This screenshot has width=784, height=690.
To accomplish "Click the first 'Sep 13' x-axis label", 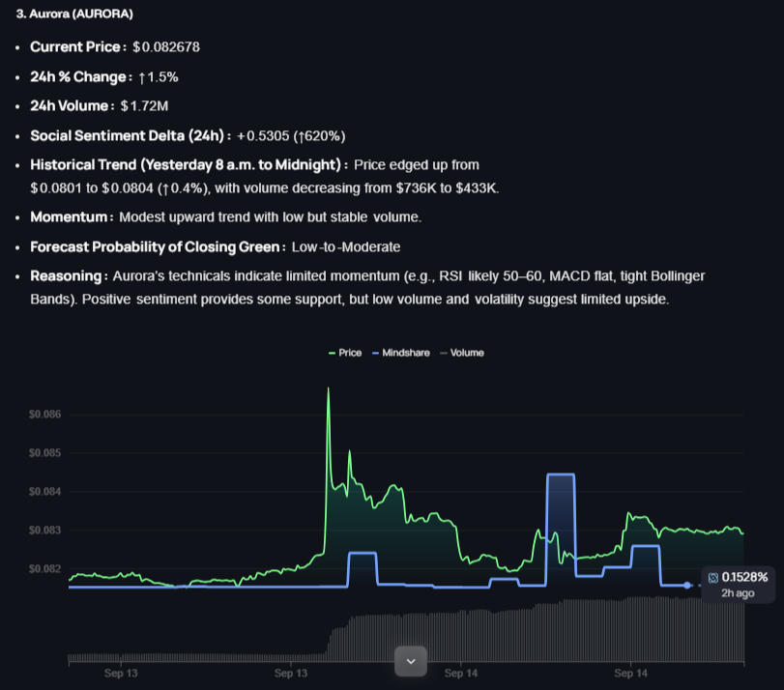I will [x=121, y=674].
